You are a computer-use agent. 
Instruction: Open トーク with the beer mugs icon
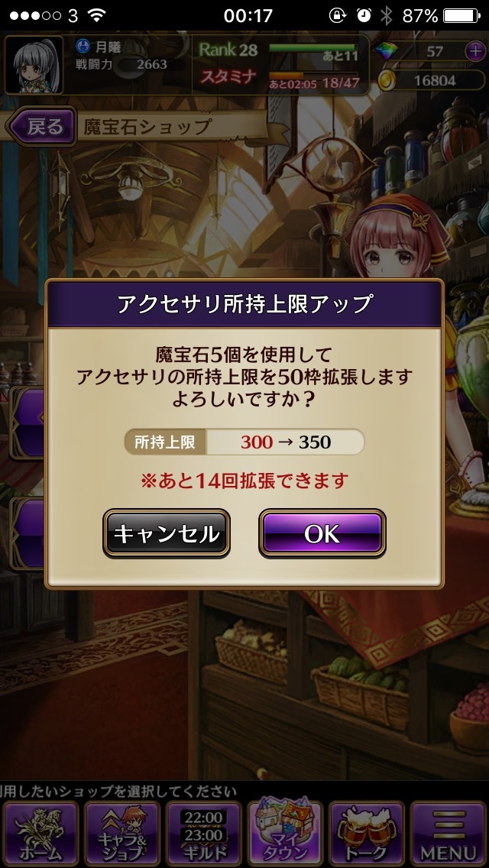pos(367,834)
